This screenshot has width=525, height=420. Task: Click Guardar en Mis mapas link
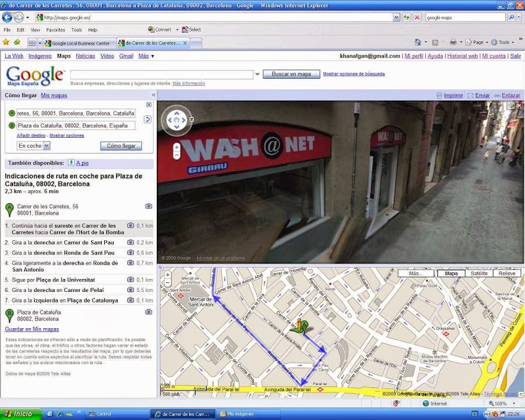click(31, 329)
